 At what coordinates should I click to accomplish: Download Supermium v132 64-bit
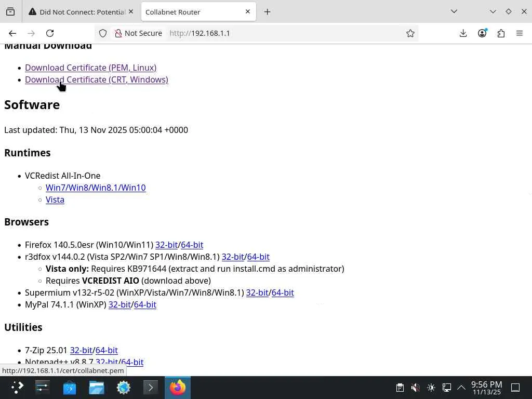click(x=283, y=293)
